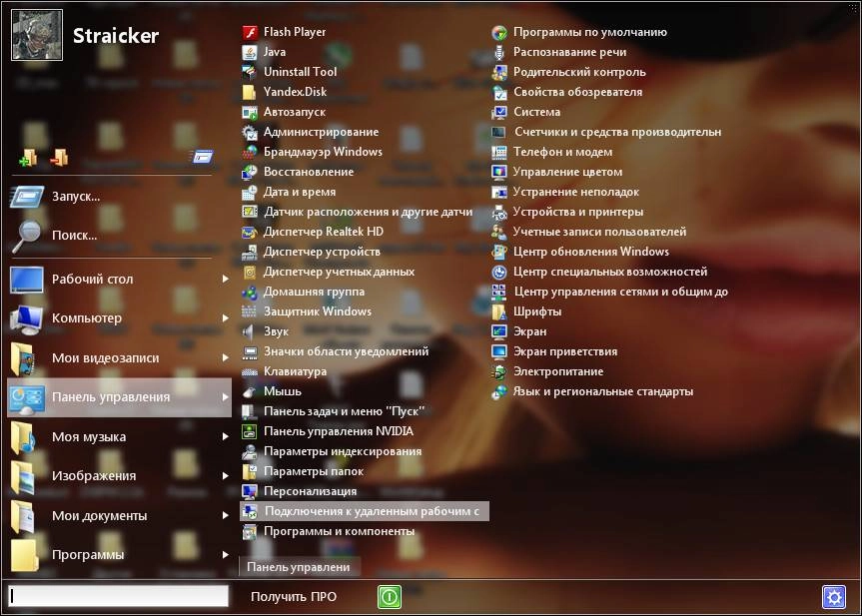
Task: Click the Электропитание icon
Action: 499,371
